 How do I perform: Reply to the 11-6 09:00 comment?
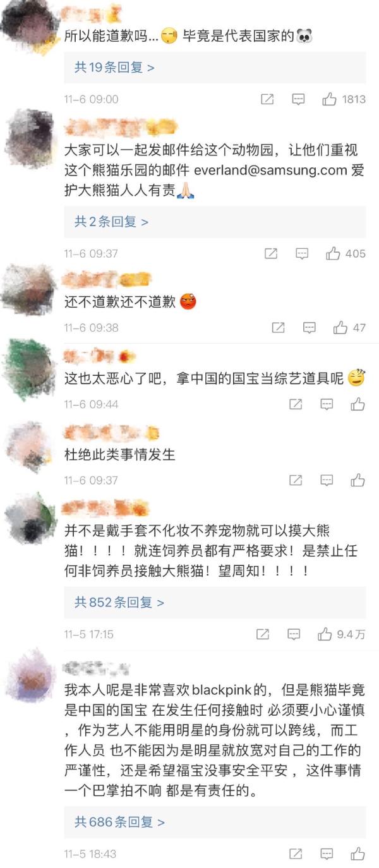tap(298, 99)
